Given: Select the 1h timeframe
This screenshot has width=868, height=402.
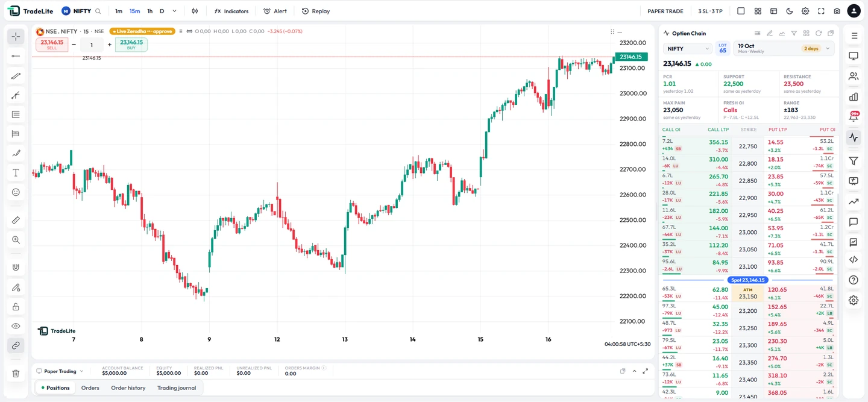Looking at the screenshot, I should coord(150,11).
